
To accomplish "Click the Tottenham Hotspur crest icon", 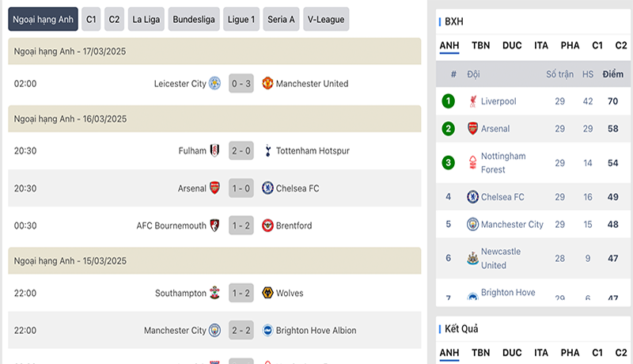I will point(267,151).
